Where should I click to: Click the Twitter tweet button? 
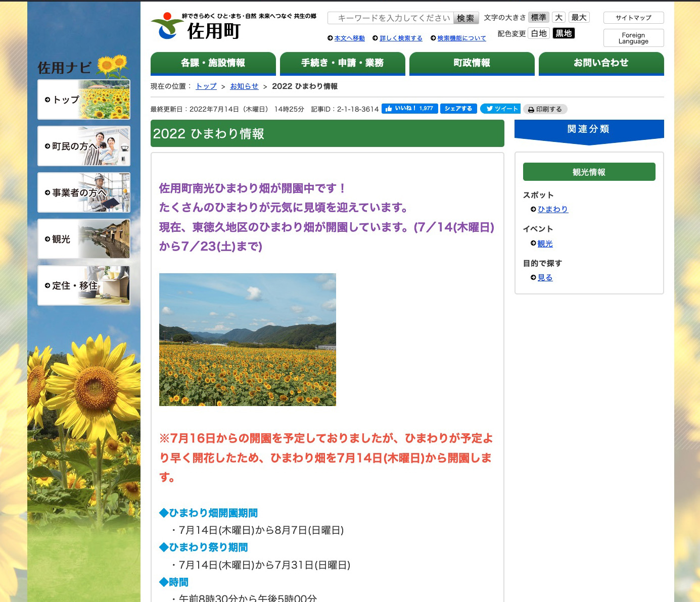click(x=500, y=109)
